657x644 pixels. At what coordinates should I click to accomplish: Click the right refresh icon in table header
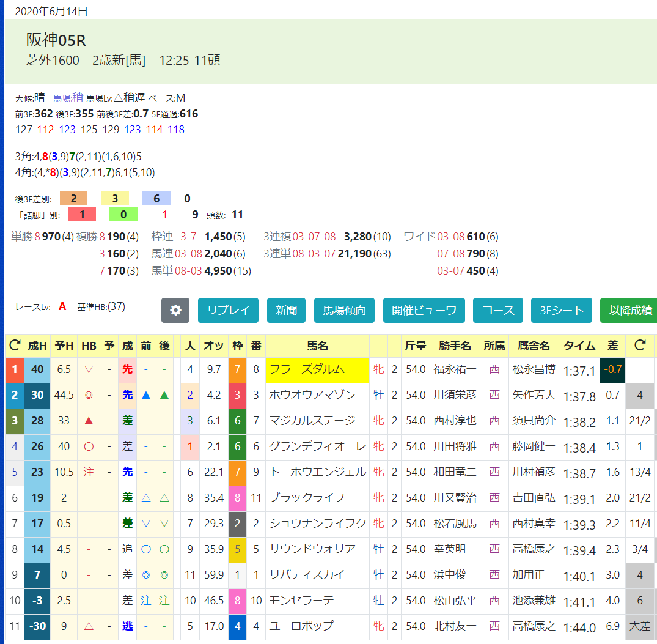click(x=639, y=346)
